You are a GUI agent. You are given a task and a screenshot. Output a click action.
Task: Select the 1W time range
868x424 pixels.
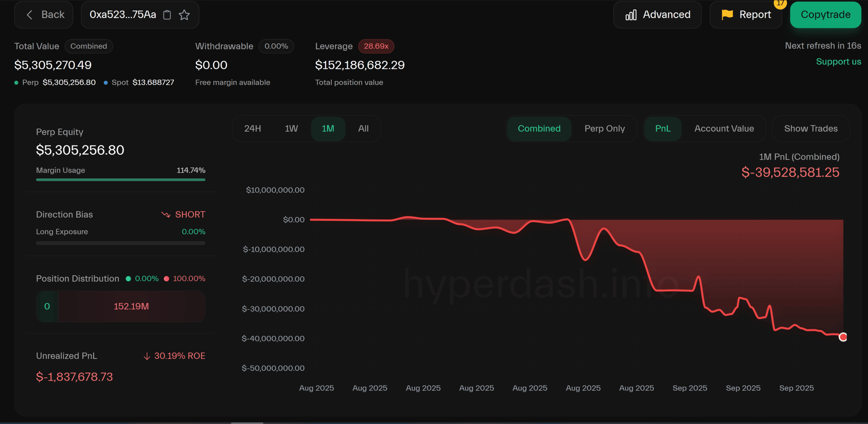(x=291, y=128)
